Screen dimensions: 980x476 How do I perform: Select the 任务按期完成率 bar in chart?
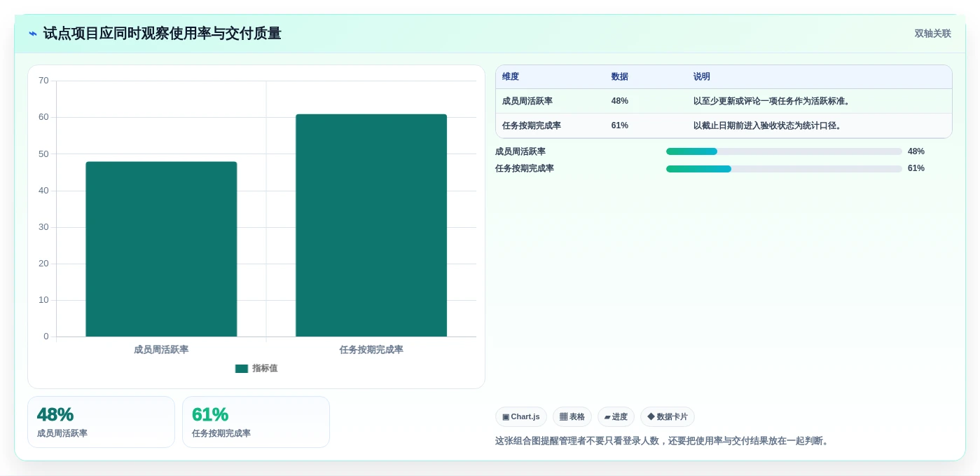click(x=371, y=225)
